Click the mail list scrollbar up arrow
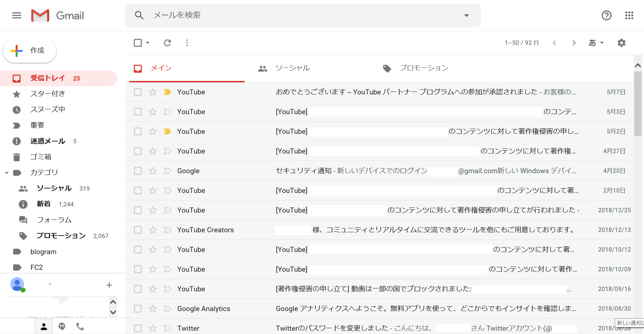Image resolution: width=644 pixels, height=334 pixels. coord(638,66)
